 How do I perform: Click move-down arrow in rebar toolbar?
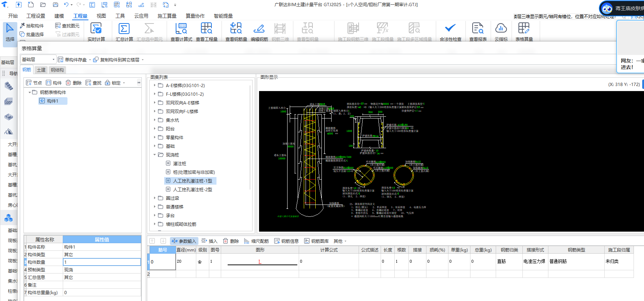point(163,241)
